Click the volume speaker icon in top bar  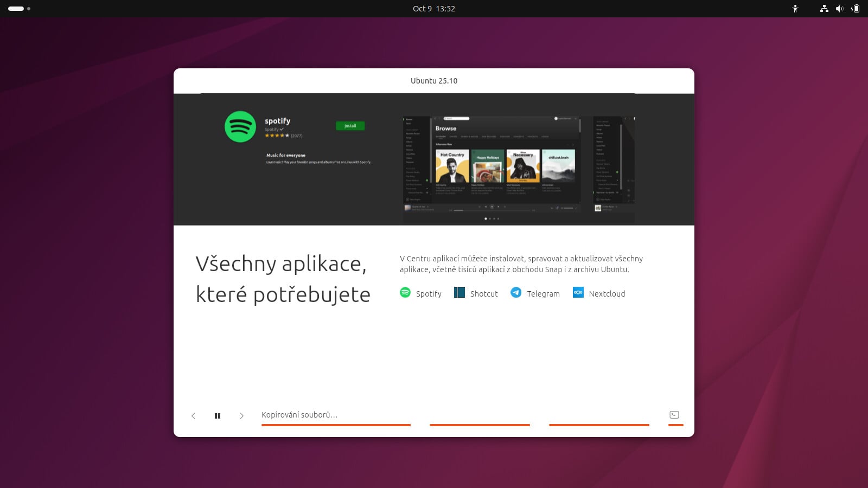tap(839, 9)
